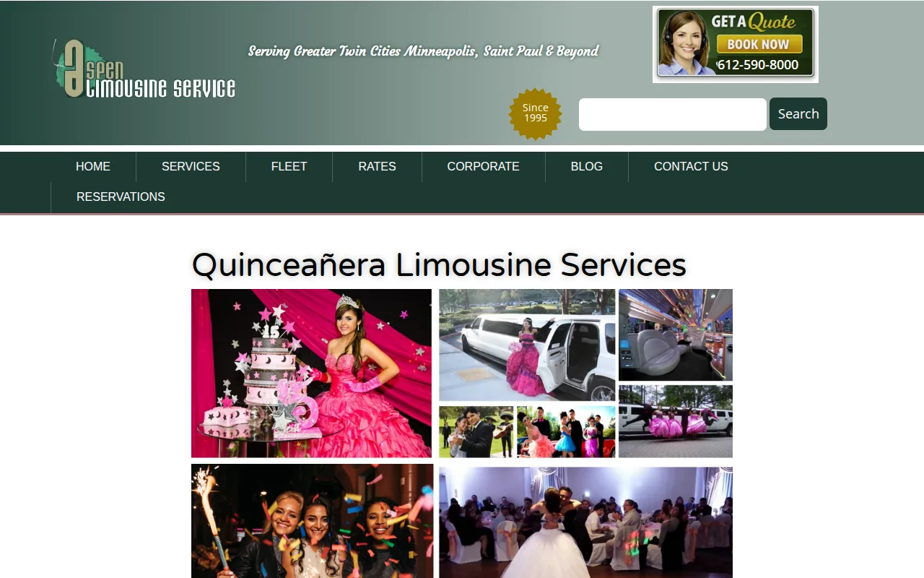Image resolution: width=924 pixels, height=578 pixels.
Task: Click the Aspen Limousine Service logo
Action: tap(145, 69)
